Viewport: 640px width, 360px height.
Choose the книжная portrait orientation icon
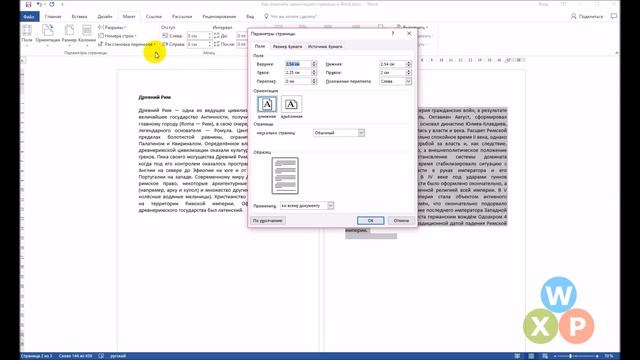point(267,104)
